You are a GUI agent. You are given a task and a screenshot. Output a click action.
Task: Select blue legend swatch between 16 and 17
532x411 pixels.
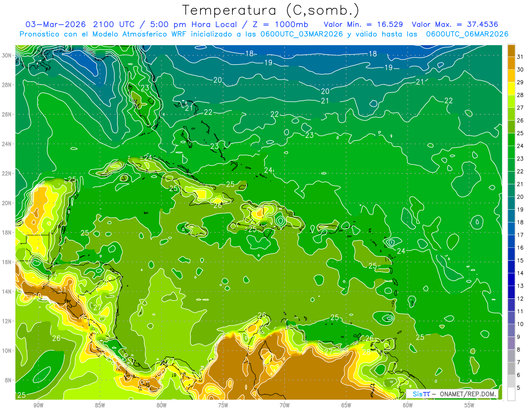[511, 242]
